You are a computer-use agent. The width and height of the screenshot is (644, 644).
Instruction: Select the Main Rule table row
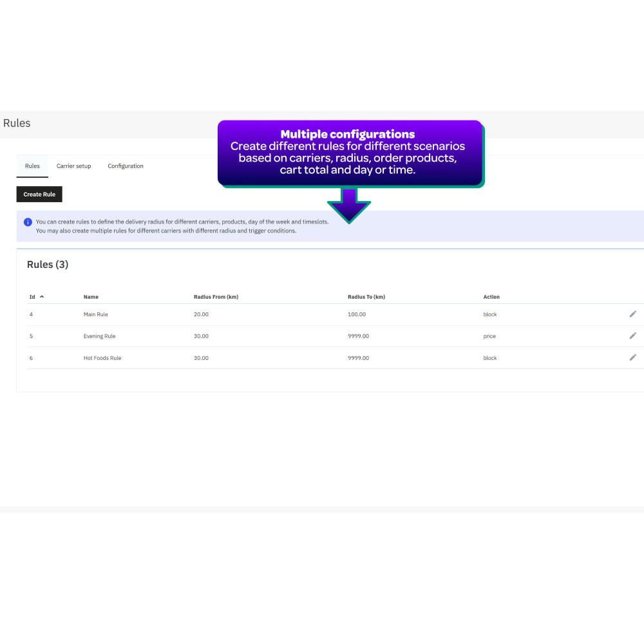click(258, 314)
